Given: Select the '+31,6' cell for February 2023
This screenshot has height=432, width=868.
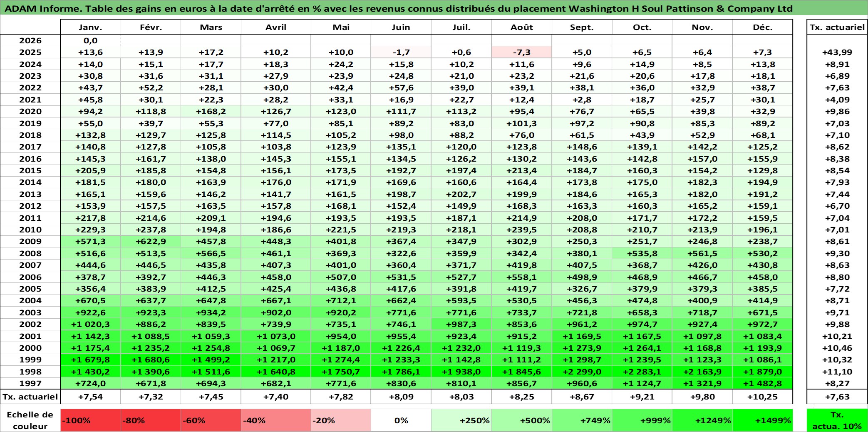Looking at the screenshot, I should click(x=151, y=76).
